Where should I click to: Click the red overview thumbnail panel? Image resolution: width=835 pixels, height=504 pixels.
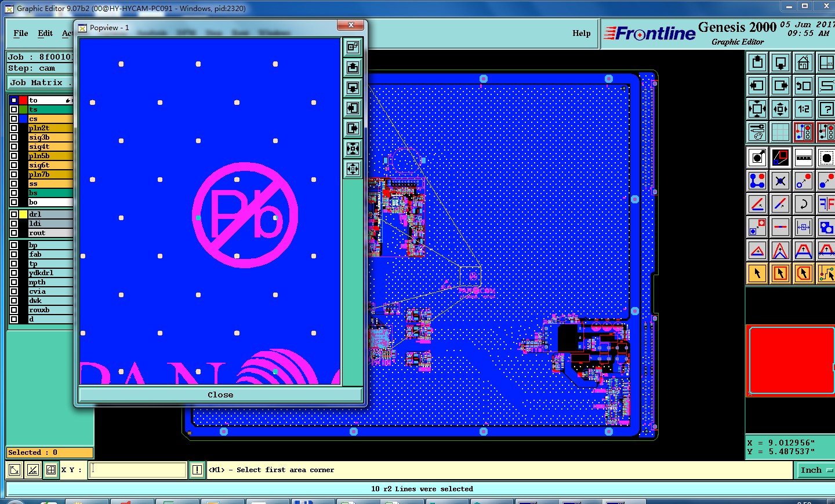[790, 361]
